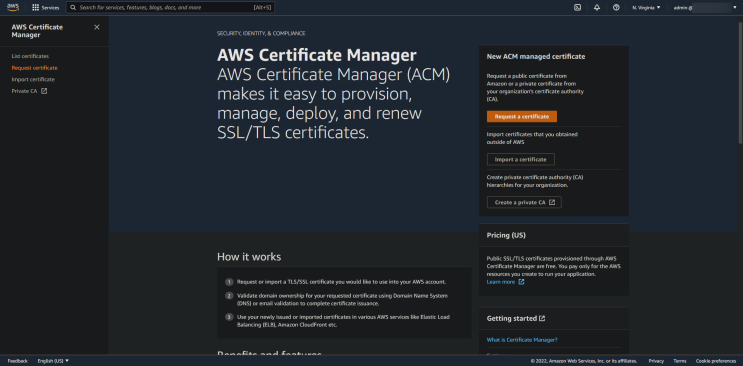Click Create a private CA button

pyautogui.click(x=524, y=202)
